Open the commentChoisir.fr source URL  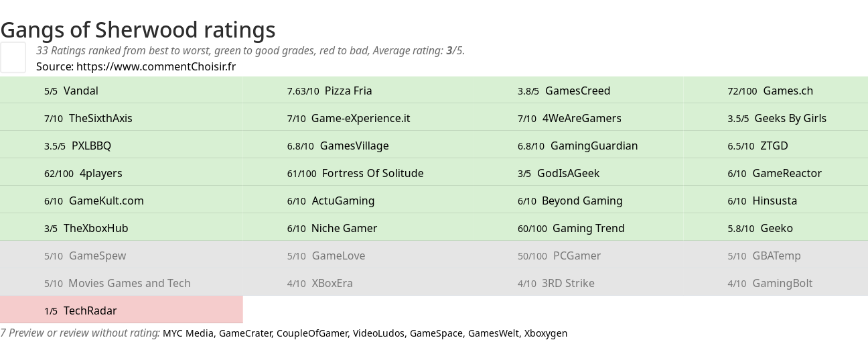point(156,66)
